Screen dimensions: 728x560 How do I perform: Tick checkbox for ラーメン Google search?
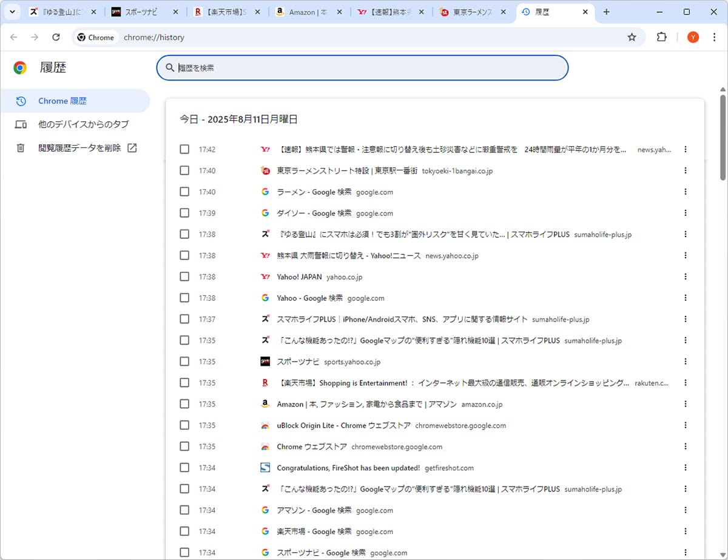(184, 192)
